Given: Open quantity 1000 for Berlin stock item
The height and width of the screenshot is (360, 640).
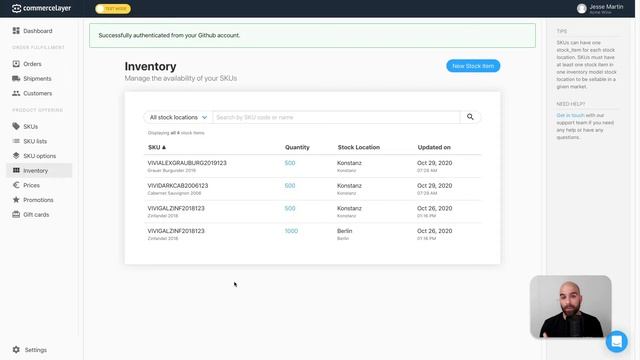Looking at the screenshot, I should pos(291,231).
